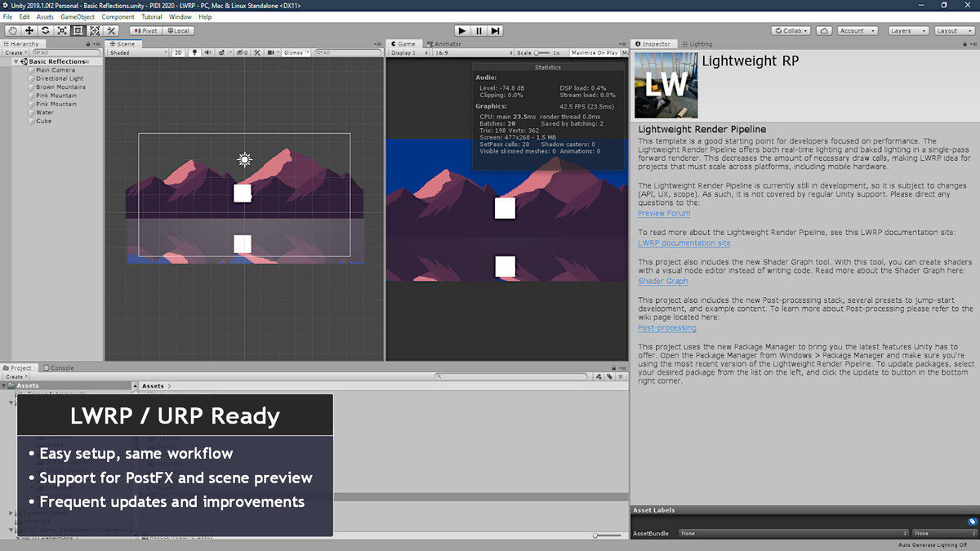Switch to the Lighting tab
Image resolution: width=980 pixels, height=551 pixels.
click(x=697, y=43)
